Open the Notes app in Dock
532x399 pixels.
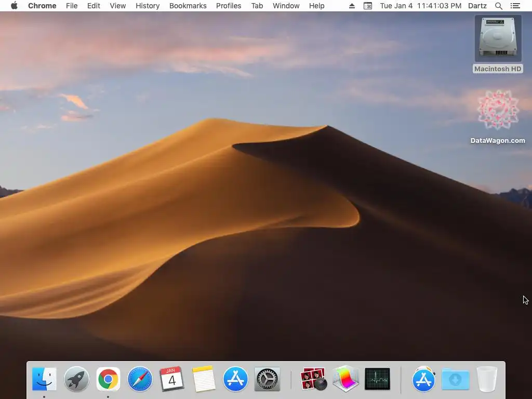pyautogui.click(x=204, y=379)
